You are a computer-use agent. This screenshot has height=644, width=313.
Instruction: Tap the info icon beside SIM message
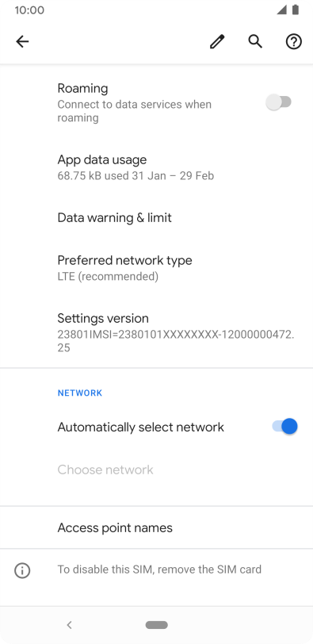(22, 570)
